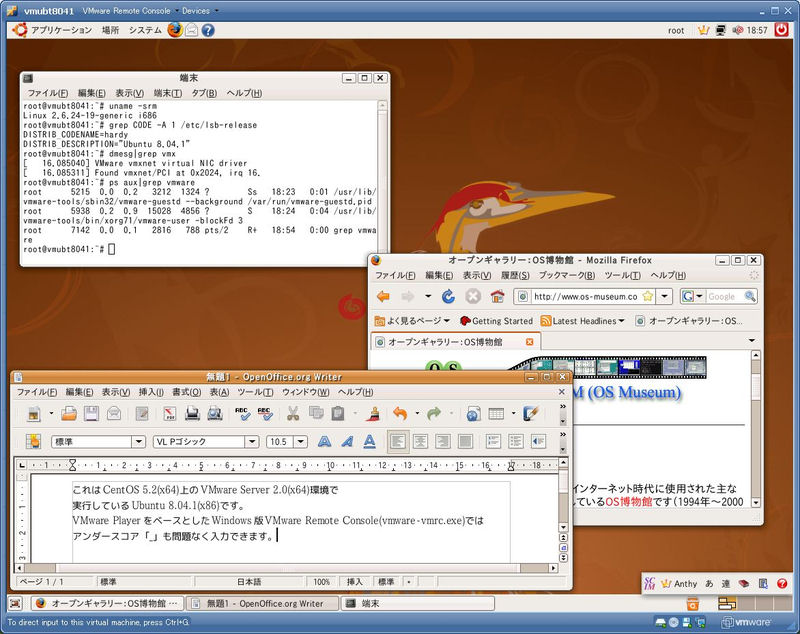Switch to the Firefox taskbar button
Image resolution: width=800 pixels, height=634 pixels.
click(108, 603)
